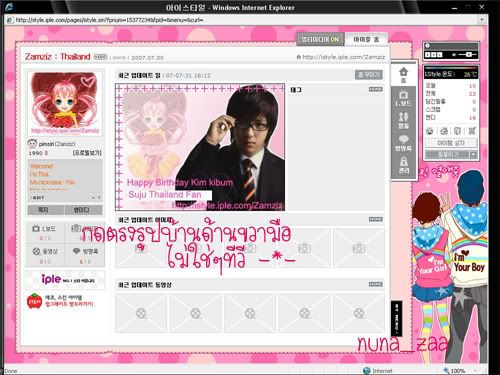Open the address bar dropdown arrow
500x375 pixels.
(x=482, y=20)
